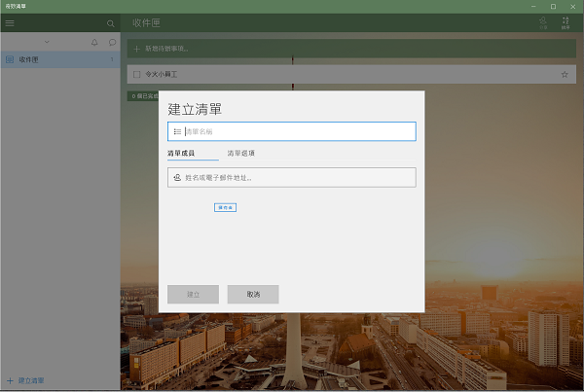
Task: Select 收件匣 in the sidebar
Action: coord(60,59)
